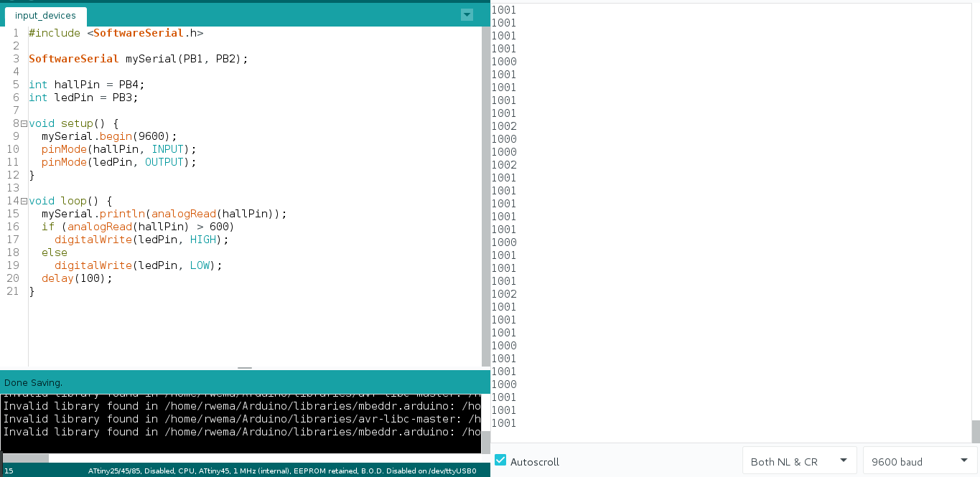
Task: Click line number 15 in the gutter
Action: [x=12, y=213]
